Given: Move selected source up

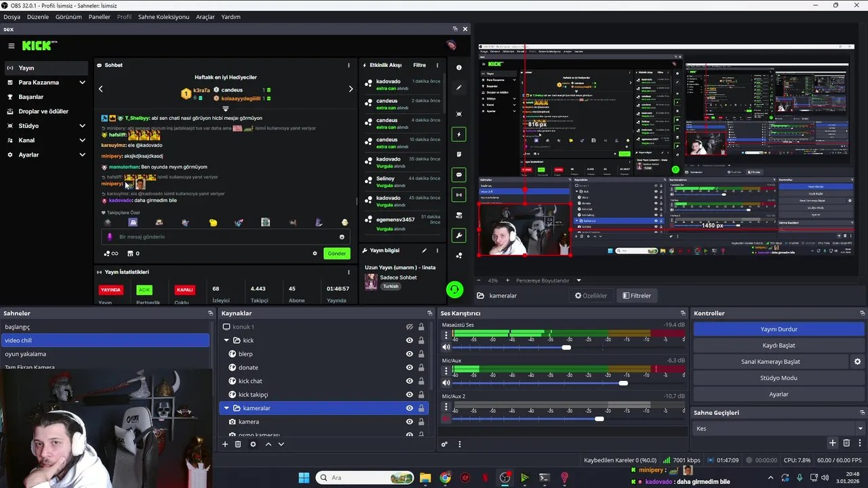Looking at the screenshot, I should click(x=269, y=444).
